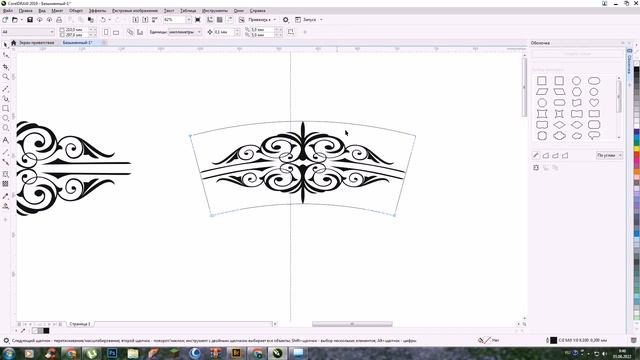Select the Pick tool in the toolbox
Screen dimensions: 640x360
tap(5, 45)
